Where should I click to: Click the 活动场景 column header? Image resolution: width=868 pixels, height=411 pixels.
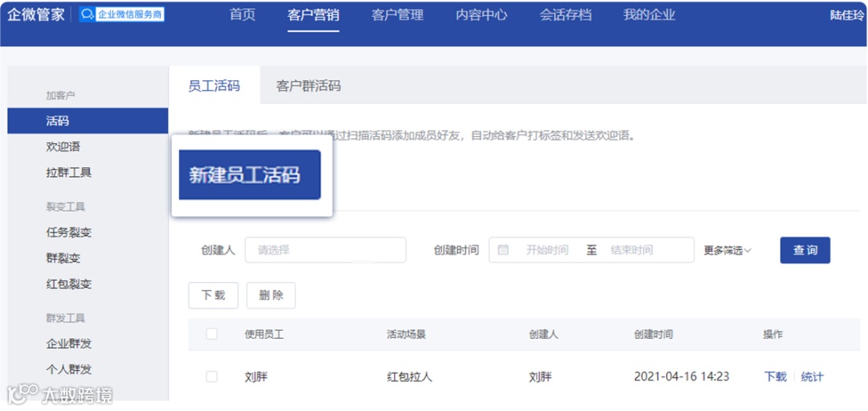(406, 335)
